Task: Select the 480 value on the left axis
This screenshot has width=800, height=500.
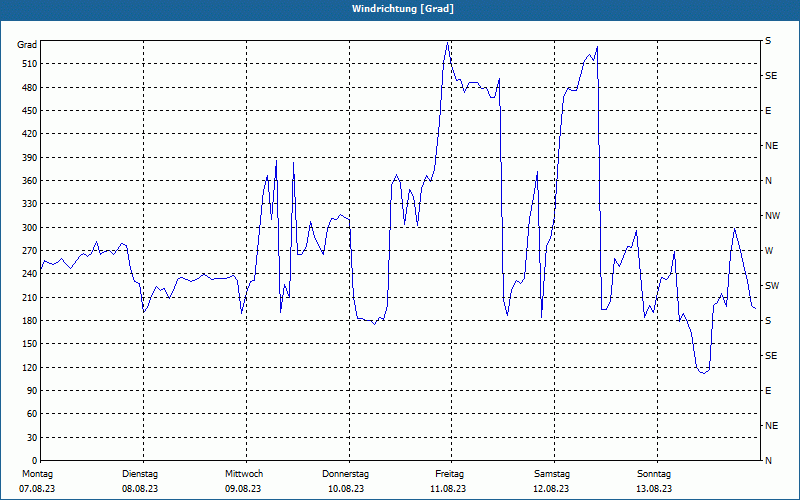Action: click(x=30, y=88)
